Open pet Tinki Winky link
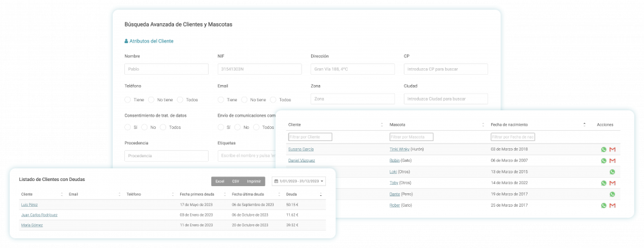Viewport: 644px width, 248px height. 399,149
